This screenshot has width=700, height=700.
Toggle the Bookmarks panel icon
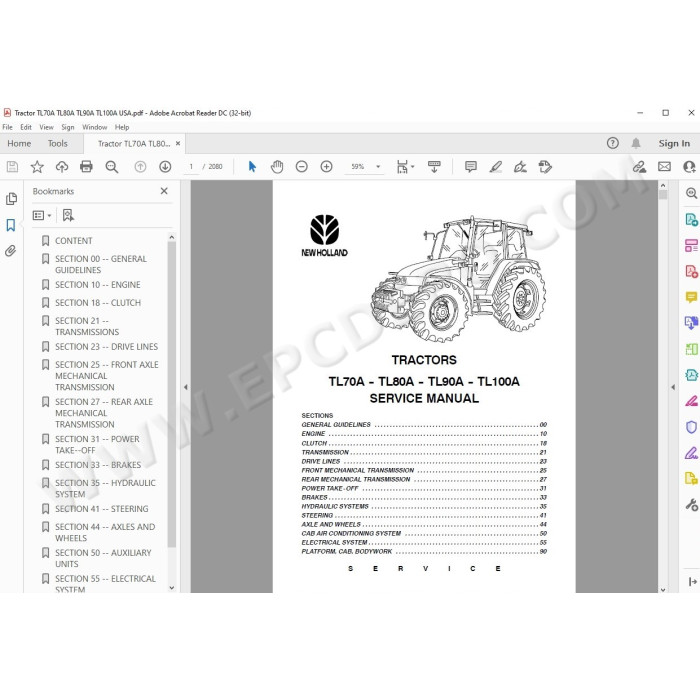(11, 225)
